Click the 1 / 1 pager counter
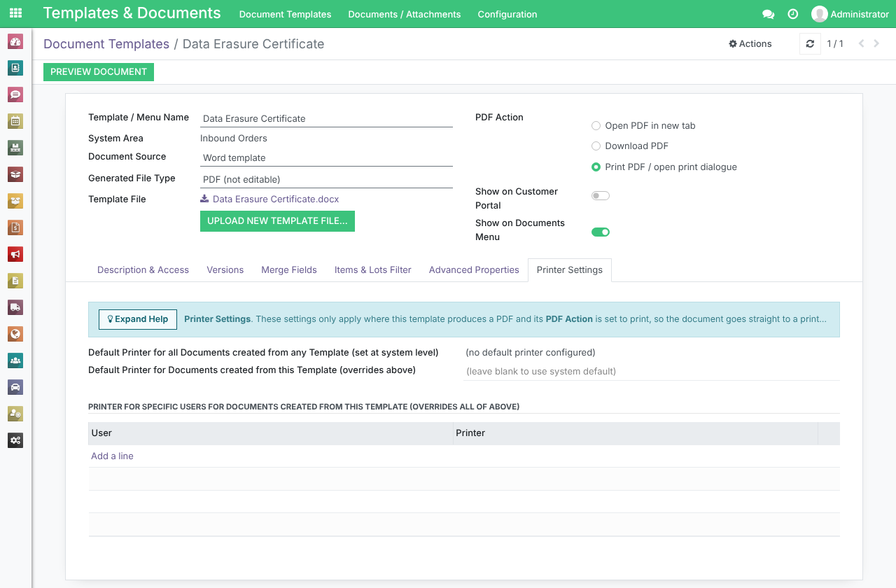 (x=835, y=43)
